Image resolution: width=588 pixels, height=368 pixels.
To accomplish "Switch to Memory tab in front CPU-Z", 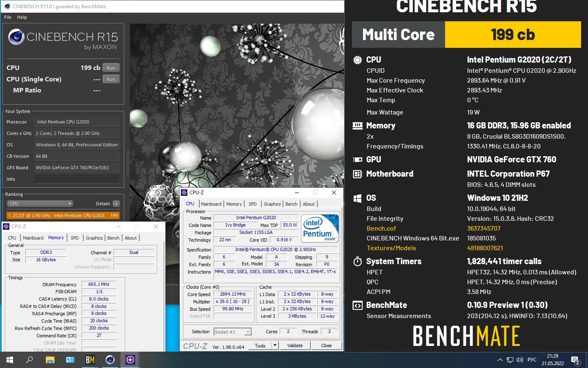I will tap(234, 204).
